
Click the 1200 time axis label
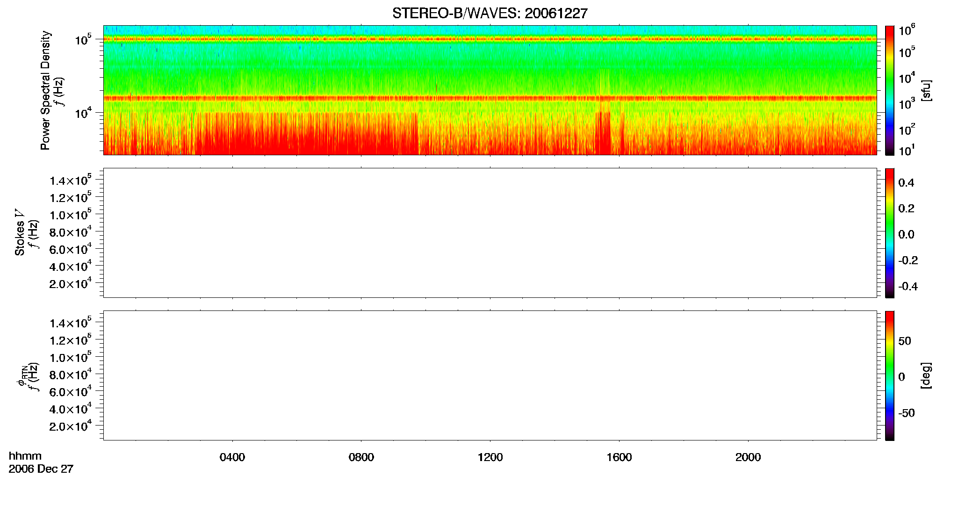(490, 457)
